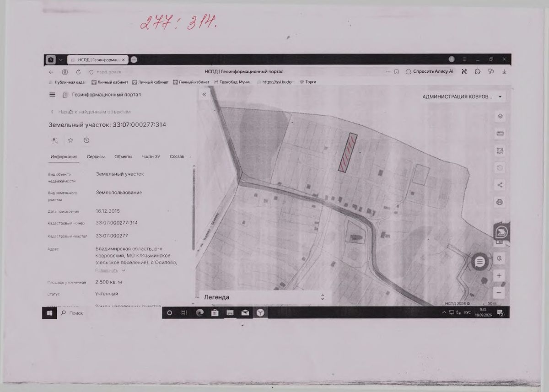The width and height of the screenshot is (549, 392).
Task: Show hidden system tray icons
Action: point(444,313)
